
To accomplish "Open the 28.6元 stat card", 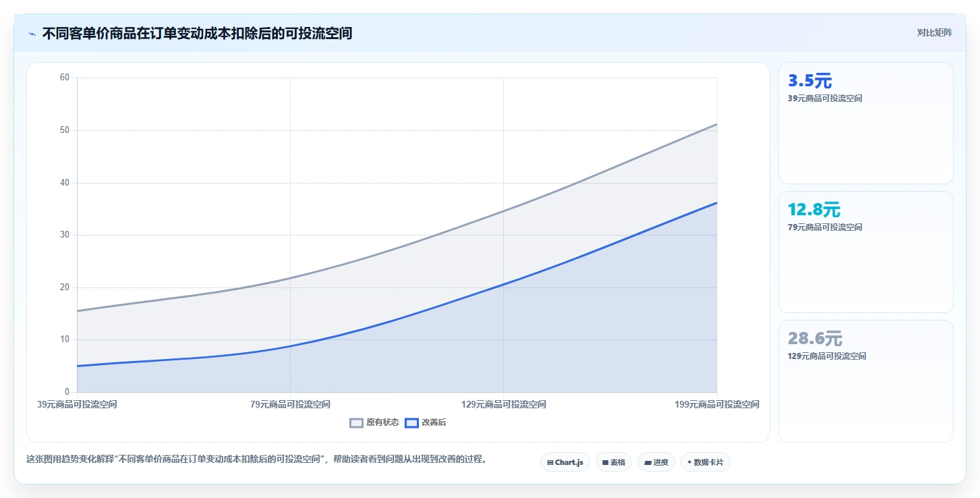I will point(866,381).
